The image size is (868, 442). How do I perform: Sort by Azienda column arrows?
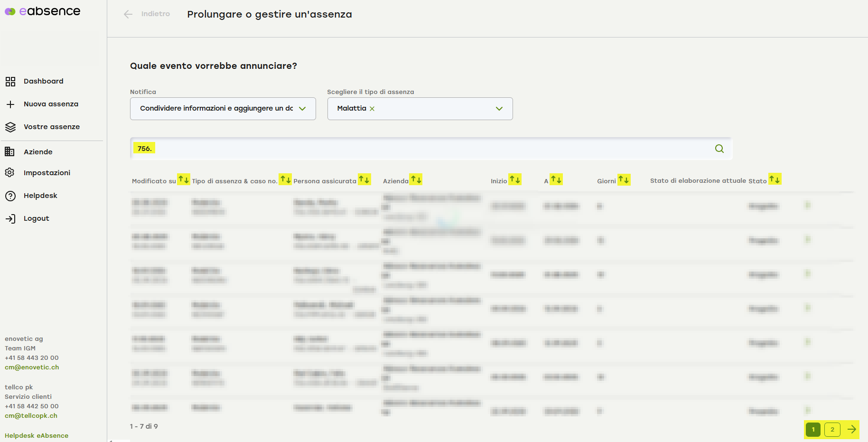416,179
